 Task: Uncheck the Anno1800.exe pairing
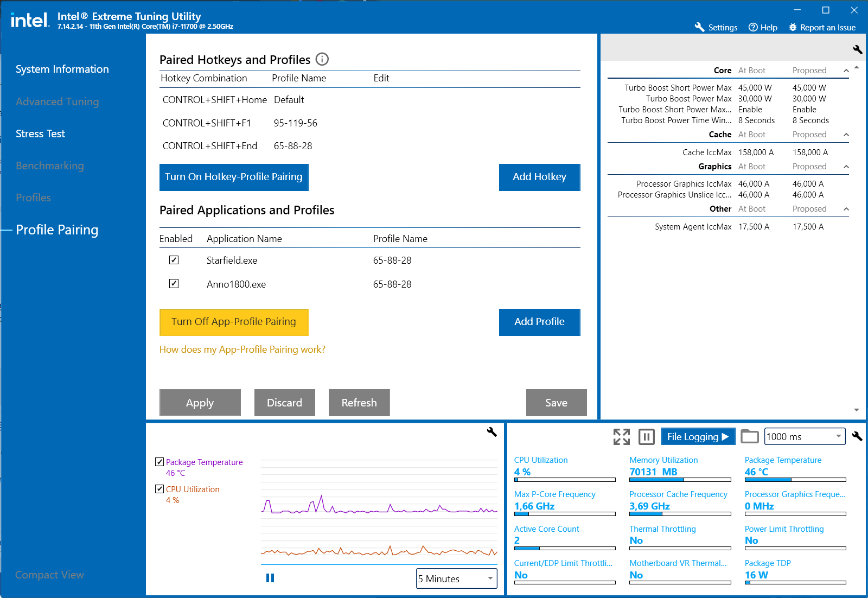[x=174, y=283]
